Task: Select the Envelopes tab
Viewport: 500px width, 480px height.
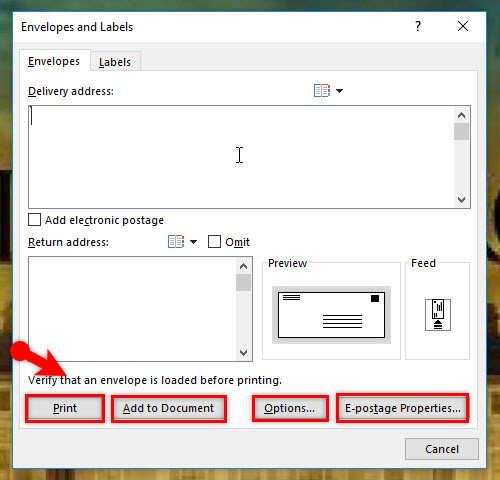Action: pos(54,61)
